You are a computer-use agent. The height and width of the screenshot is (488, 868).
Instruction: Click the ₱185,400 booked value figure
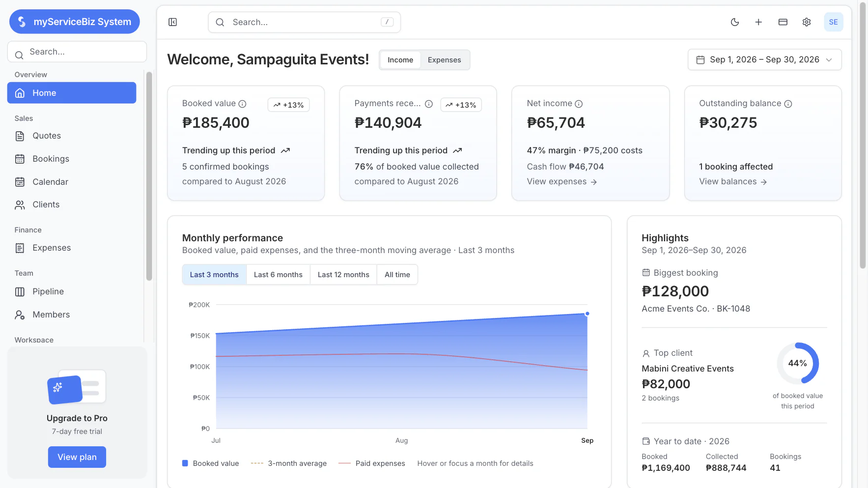[216, 122]
